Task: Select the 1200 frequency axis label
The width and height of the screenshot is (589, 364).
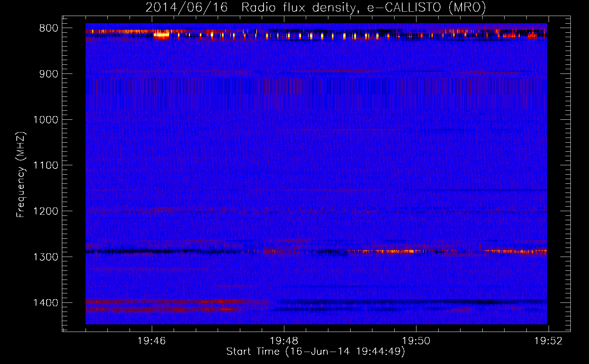Action: [46, 211]
